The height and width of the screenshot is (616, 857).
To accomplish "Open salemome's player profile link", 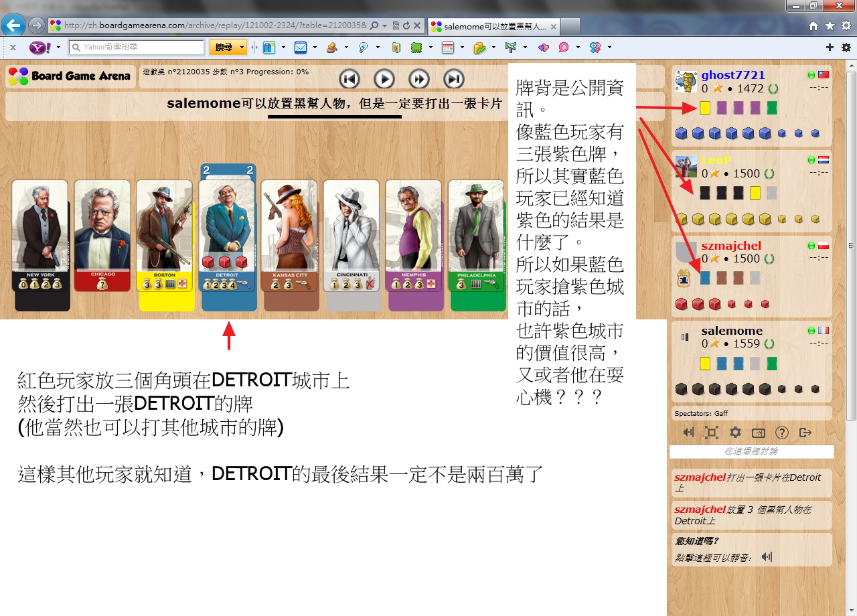I will tap(732, 331).
